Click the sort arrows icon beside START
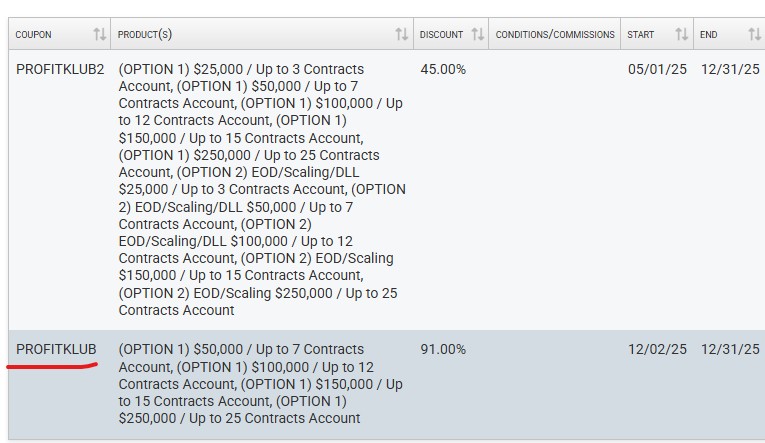 click(x=681, y=35)
